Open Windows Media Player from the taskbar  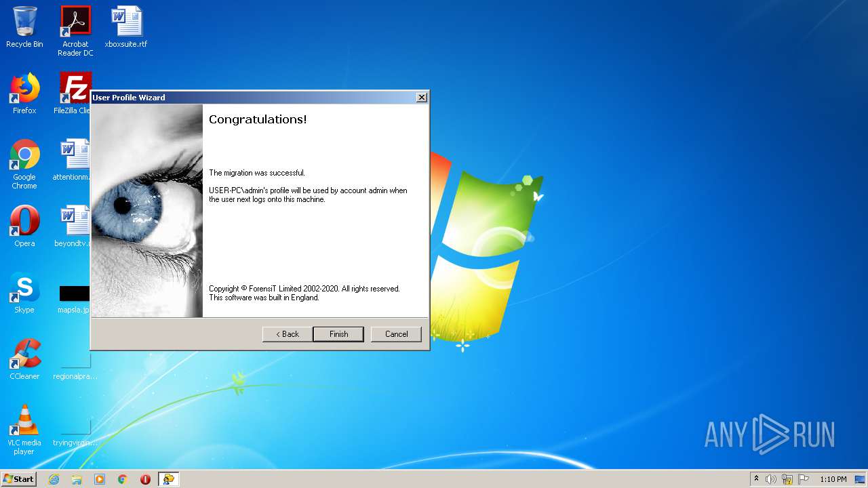coord(100,479)
